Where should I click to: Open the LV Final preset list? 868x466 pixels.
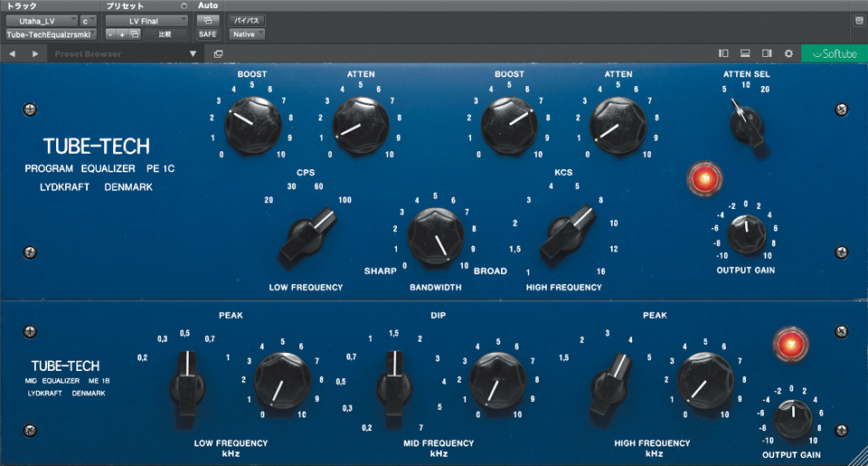coord(146,21)
